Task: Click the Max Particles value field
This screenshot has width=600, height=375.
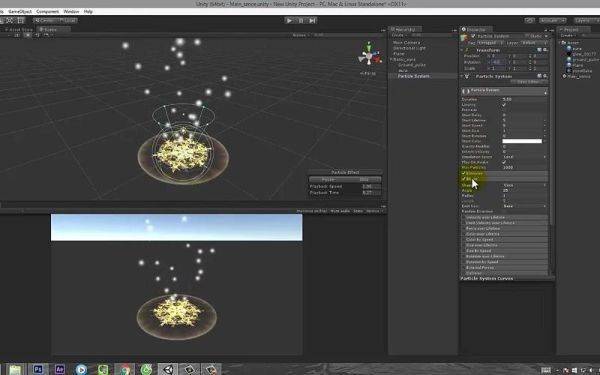Action: click(524, 167)
